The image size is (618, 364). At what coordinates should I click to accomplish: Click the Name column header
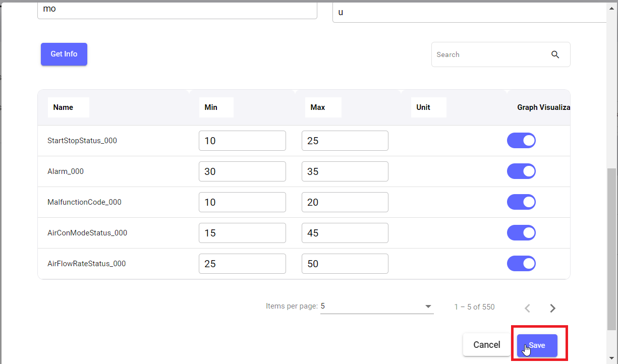click(x=69, y=107)
